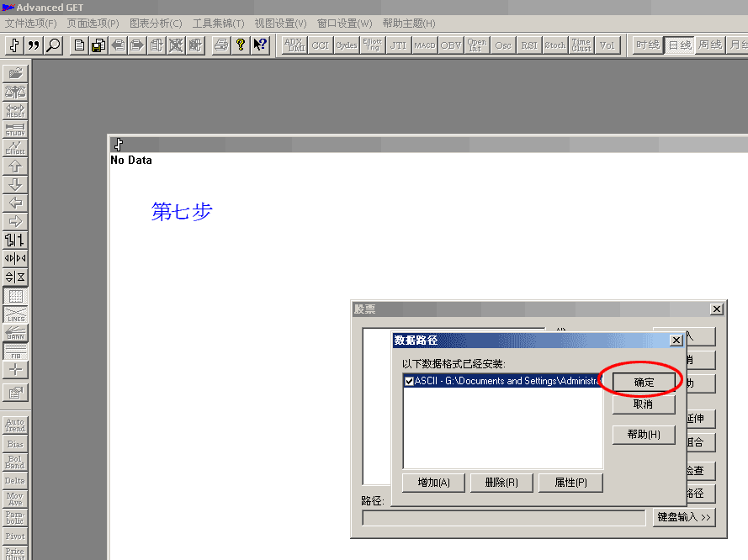Viewport: 748px width, 560px height.
Task: Click the Mov Ave study button
Action: tap(15, 499)
